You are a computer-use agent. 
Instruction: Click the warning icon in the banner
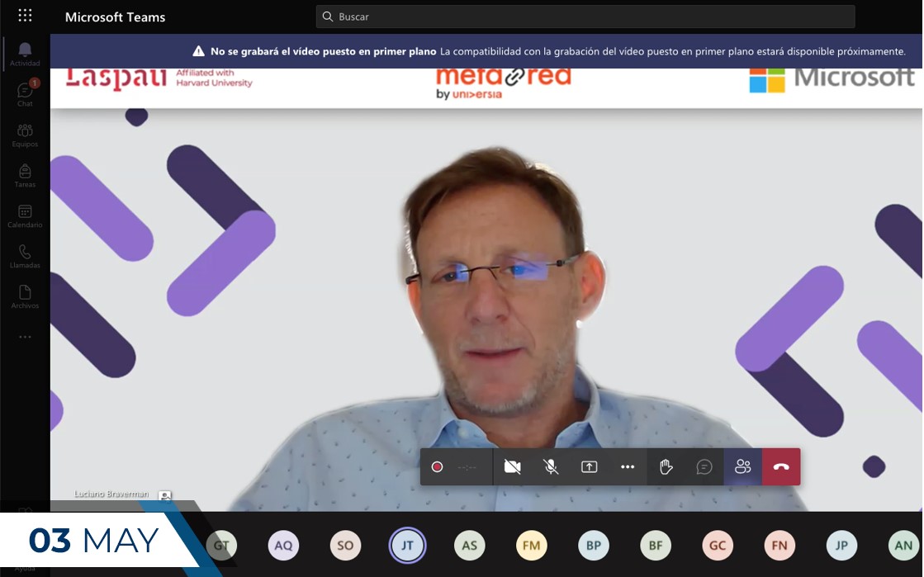click(x=198, y=51)
